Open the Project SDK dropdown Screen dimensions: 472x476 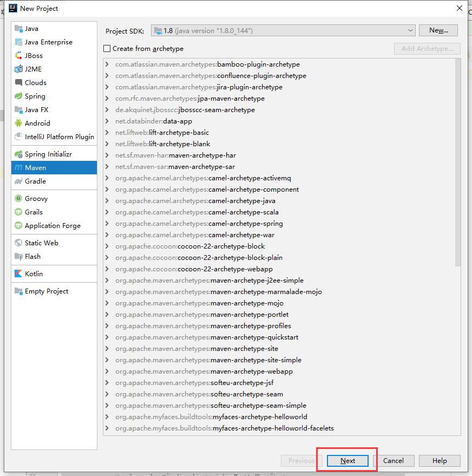pos(283,30)
